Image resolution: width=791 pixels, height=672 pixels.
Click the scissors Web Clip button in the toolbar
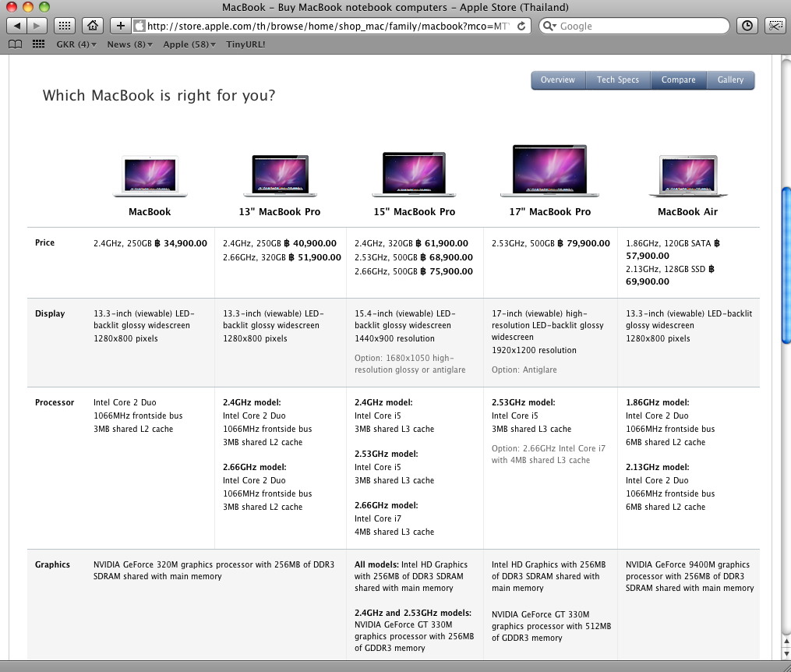click(x=775, y=26)
